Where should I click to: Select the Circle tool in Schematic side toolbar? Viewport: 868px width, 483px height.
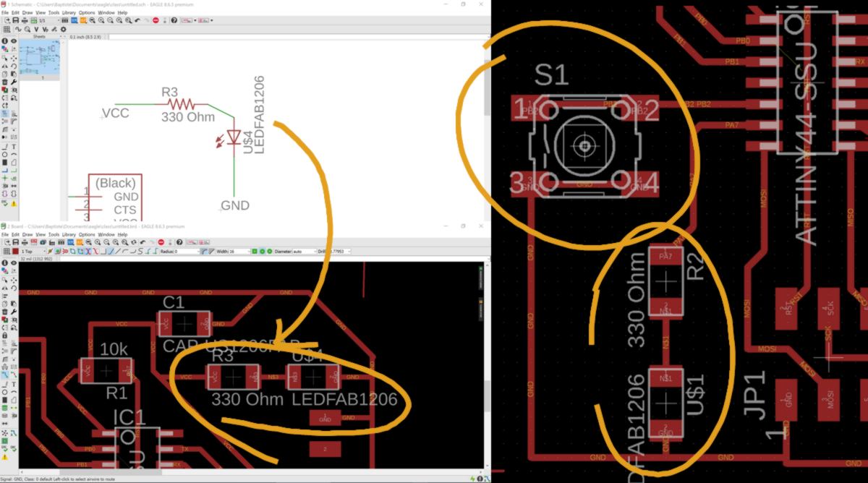point(4,154)
